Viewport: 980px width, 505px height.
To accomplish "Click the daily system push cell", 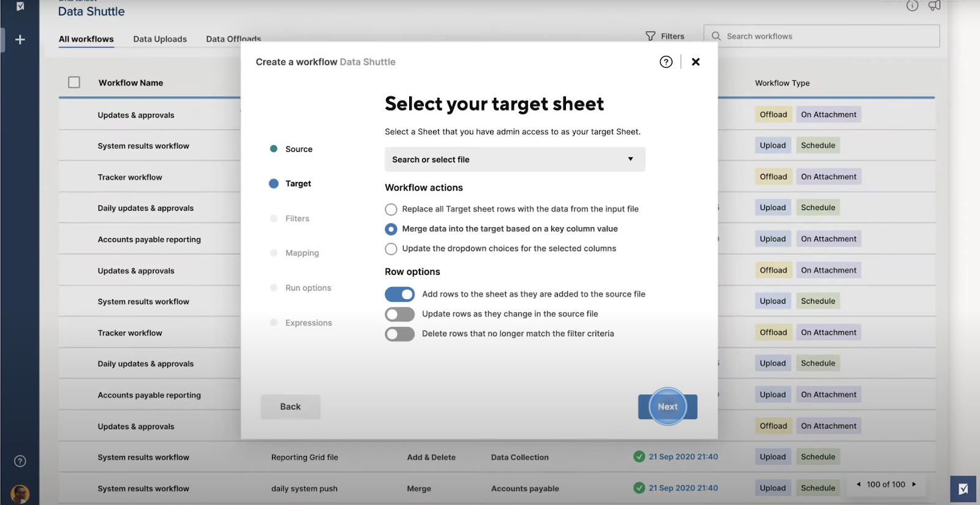I will (304, 488).
